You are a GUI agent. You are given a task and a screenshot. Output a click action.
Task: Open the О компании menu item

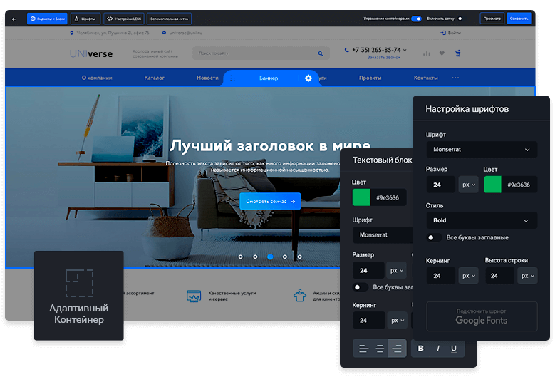(97, 78)
